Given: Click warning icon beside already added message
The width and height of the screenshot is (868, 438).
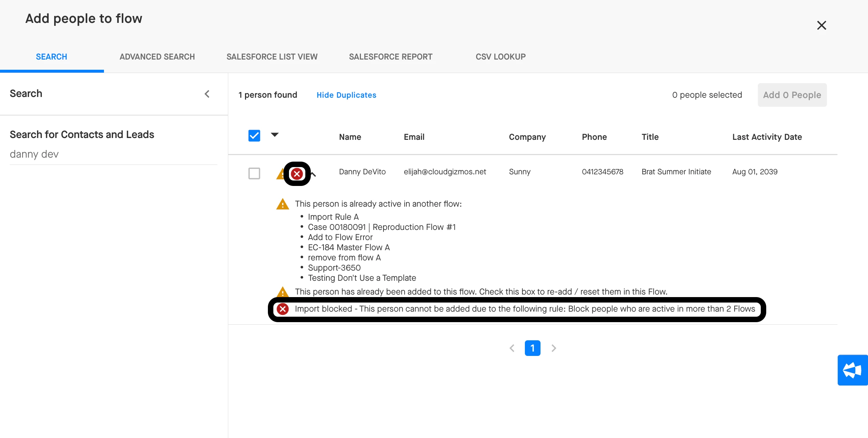Looking at the screenshot, I should point(282,292).
